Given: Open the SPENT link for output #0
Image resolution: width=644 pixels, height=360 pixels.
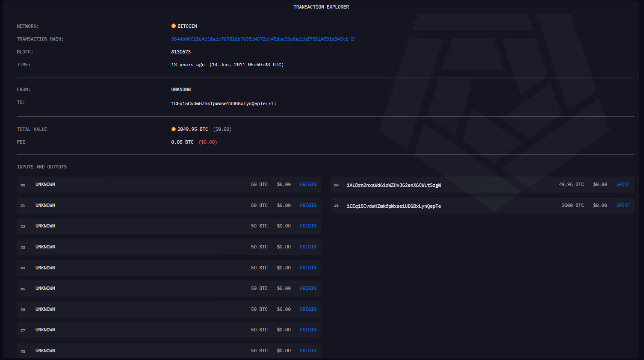Looking at the screenshot, I should (x=623, y=184).
